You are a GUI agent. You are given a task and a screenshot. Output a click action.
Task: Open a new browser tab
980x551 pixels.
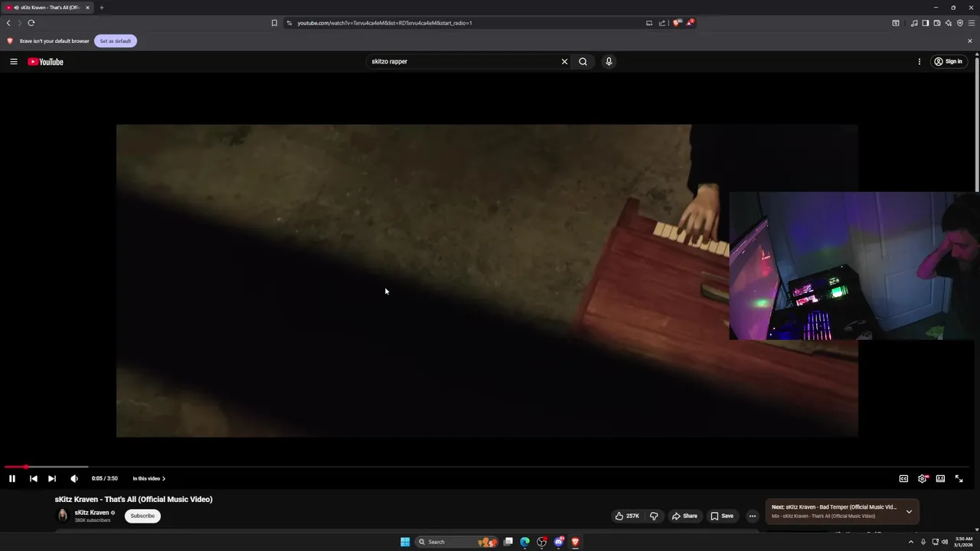(101, 8)
